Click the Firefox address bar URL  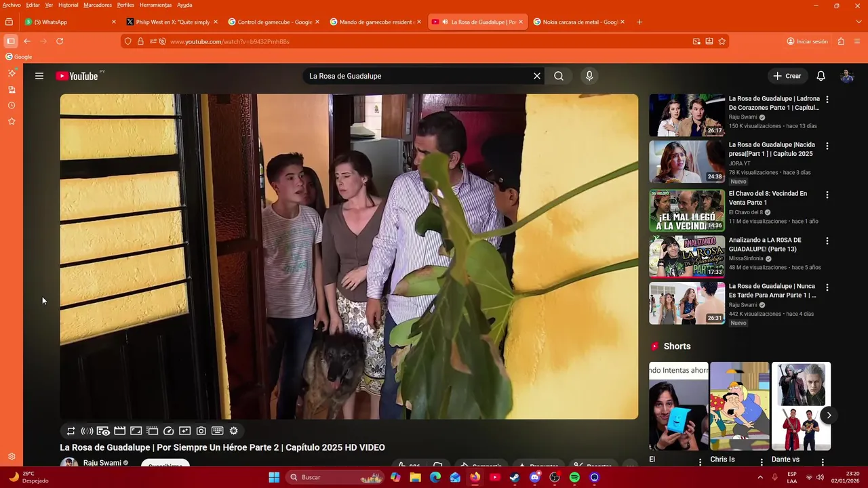tap(230, 41)
